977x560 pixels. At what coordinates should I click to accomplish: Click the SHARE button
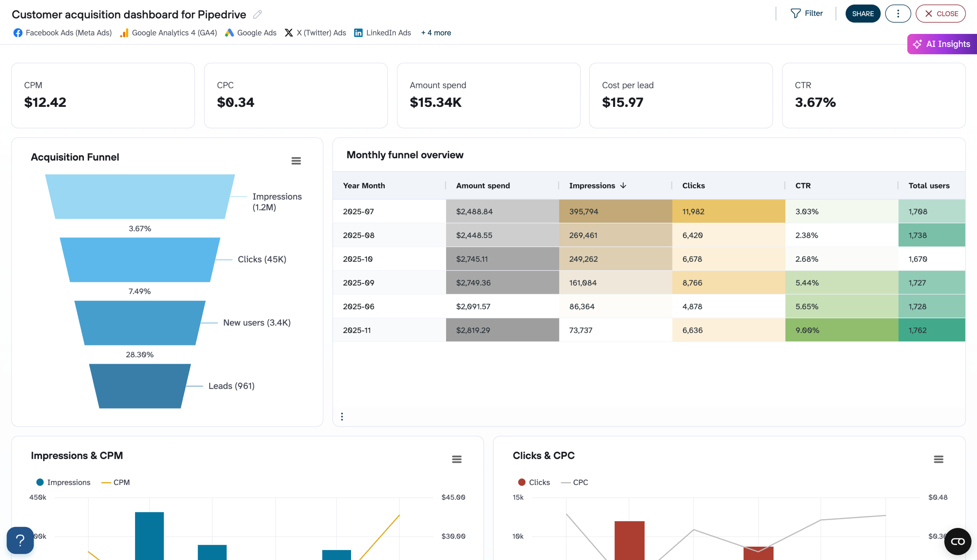(x=863, y=13)
